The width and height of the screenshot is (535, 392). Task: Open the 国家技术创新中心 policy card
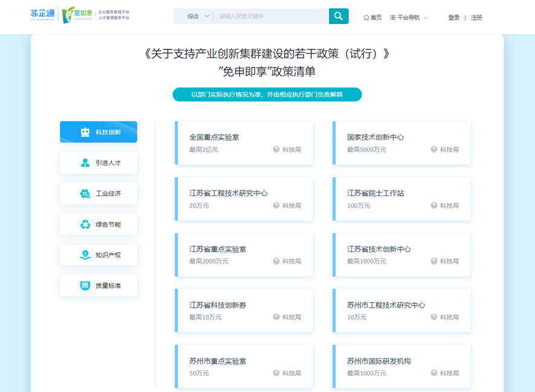tap(402, 143)
